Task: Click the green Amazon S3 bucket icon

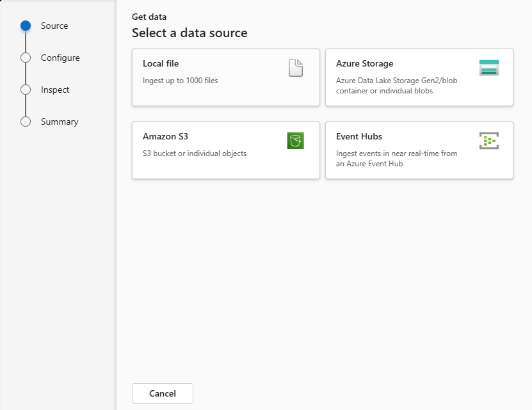Action: (x=295, y=141)
